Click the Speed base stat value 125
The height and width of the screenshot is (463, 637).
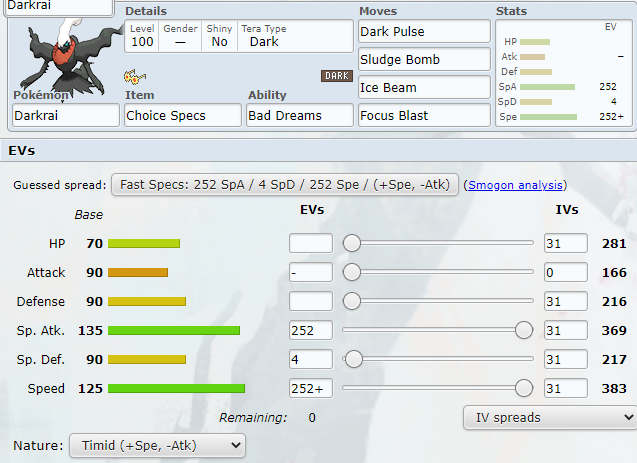click(x=90, y=388)
